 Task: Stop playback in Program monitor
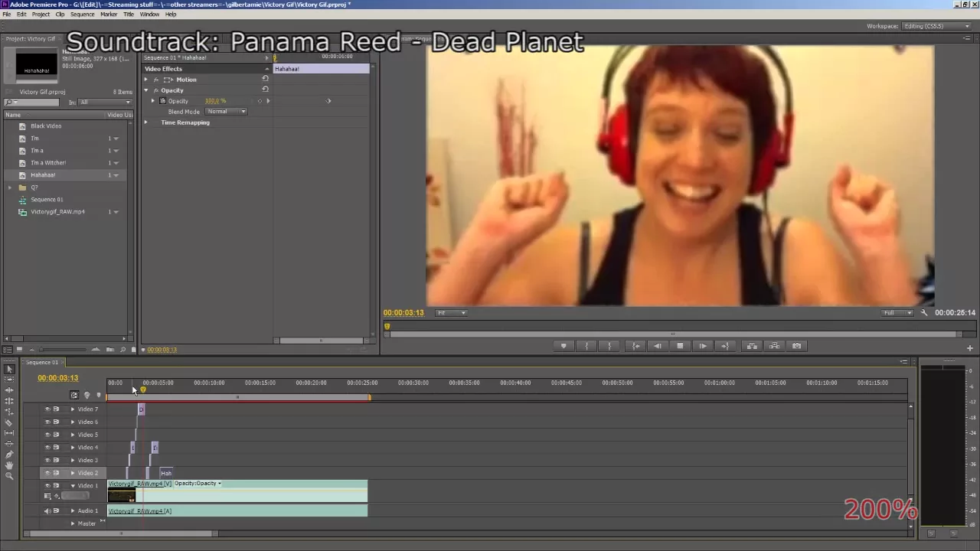pos(680,346)
